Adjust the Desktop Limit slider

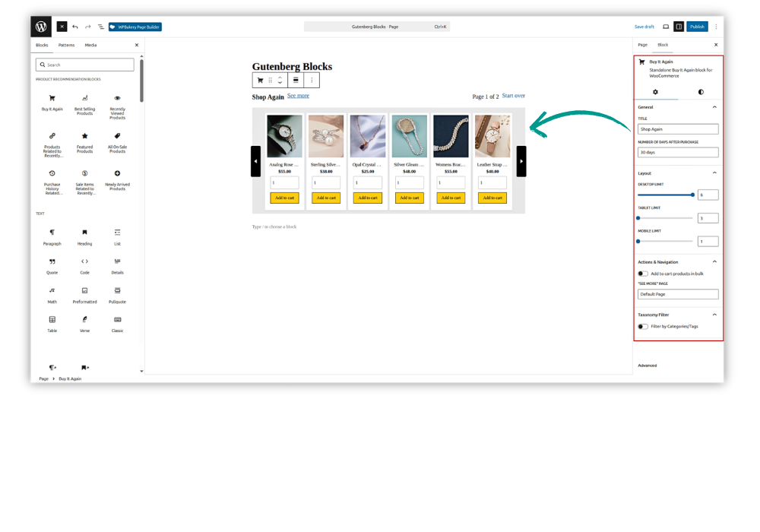click(665, 195)
